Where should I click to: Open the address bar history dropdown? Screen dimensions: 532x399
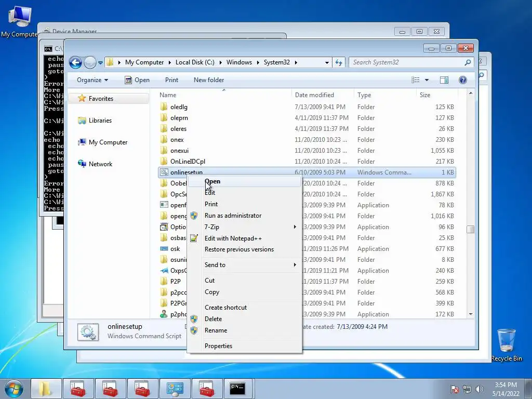click(327, 63)
